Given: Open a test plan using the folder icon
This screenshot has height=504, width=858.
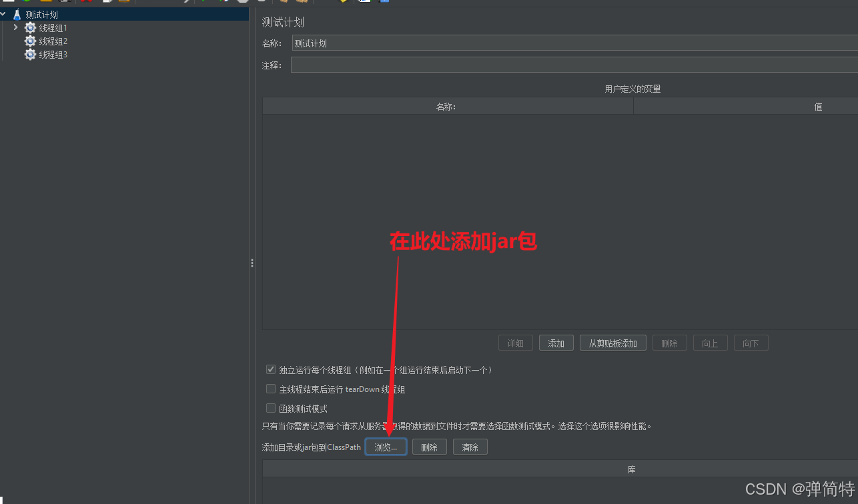Looking at the screenshot, I should (45, 2).
